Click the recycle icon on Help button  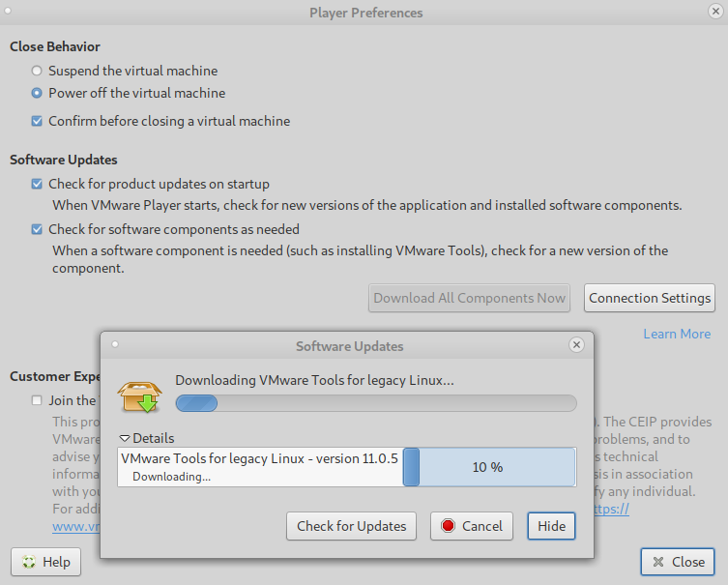tap(29, 562)
